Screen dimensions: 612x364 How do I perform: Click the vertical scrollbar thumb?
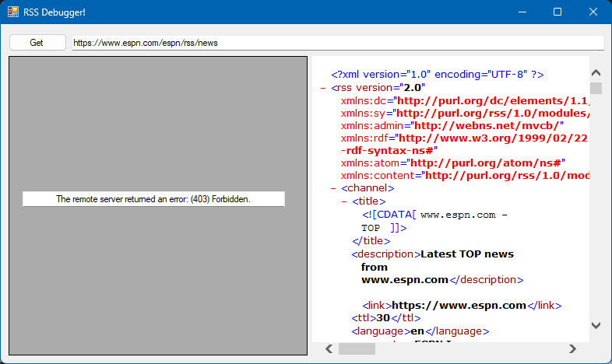coord(596,88)
